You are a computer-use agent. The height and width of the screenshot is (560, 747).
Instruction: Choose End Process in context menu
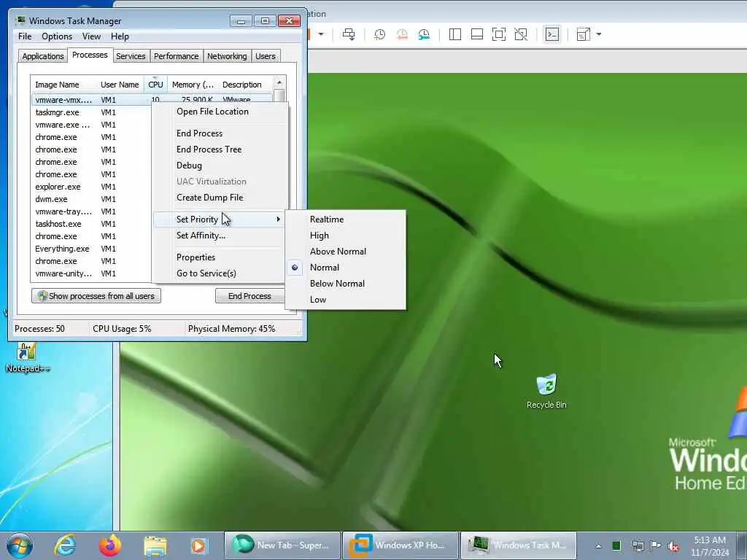click(x=220, y=133)
